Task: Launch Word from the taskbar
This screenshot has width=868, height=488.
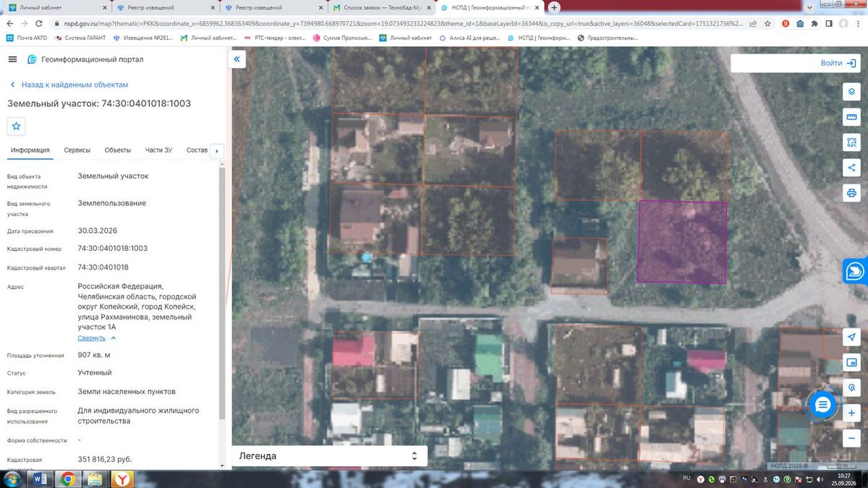Action: click(41, 479)
